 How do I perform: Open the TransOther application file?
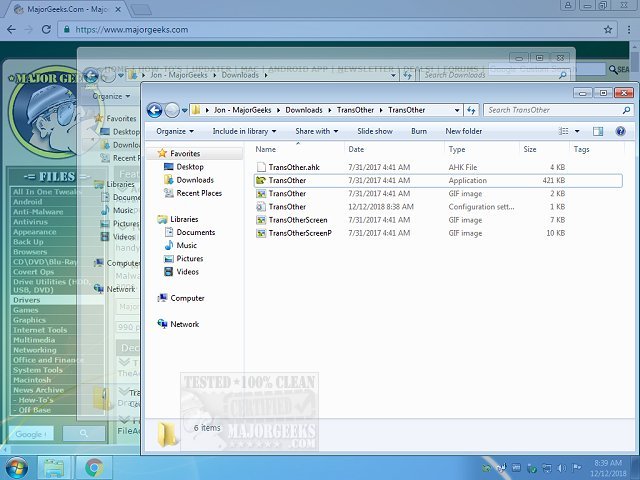click(x=288, y=180)
